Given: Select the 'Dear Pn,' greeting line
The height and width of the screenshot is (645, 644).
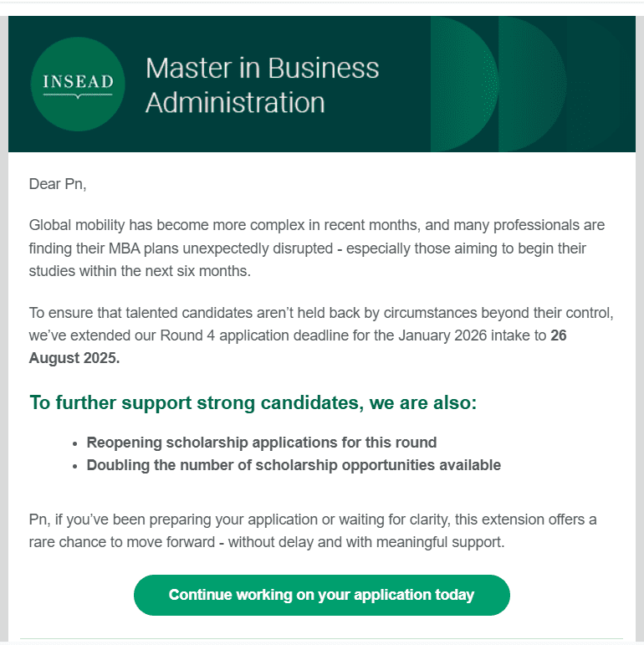Looking at the screenshot, I should pos(58,184).
